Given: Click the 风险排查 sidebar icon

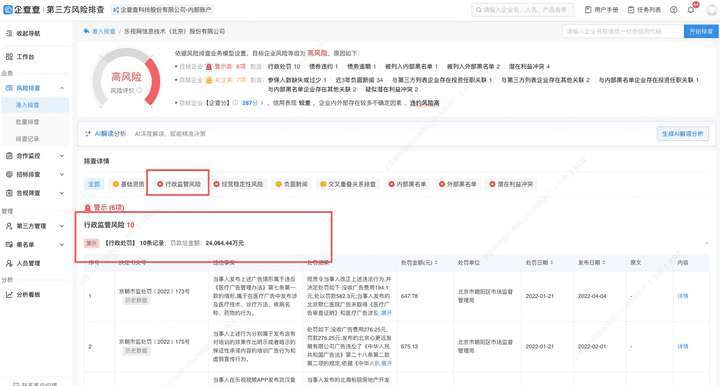Looking at the screenshot, I should point(9,88).
